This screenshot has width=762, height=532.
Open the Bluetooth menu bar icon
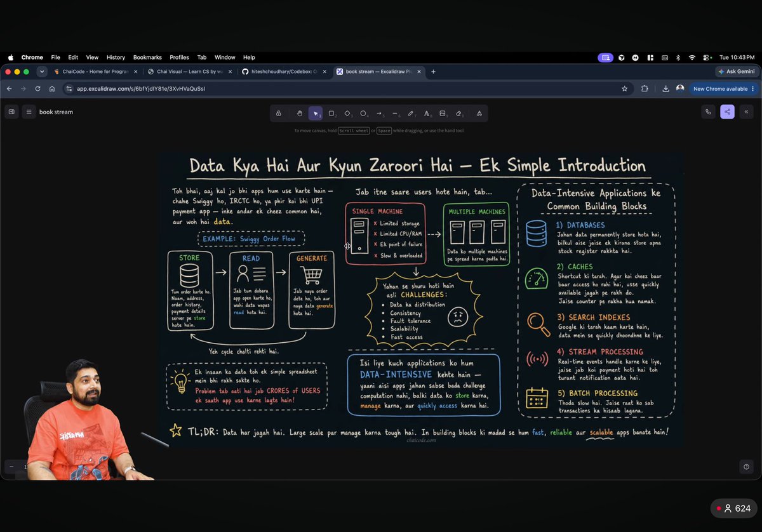pos(678,57)
